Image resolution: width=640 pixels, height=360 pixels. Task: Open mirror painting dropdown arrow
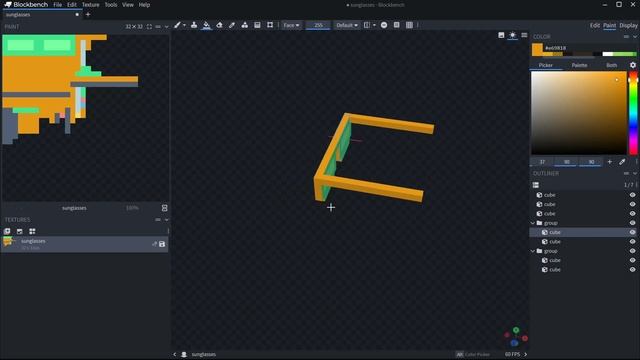[x=374, y=25]
